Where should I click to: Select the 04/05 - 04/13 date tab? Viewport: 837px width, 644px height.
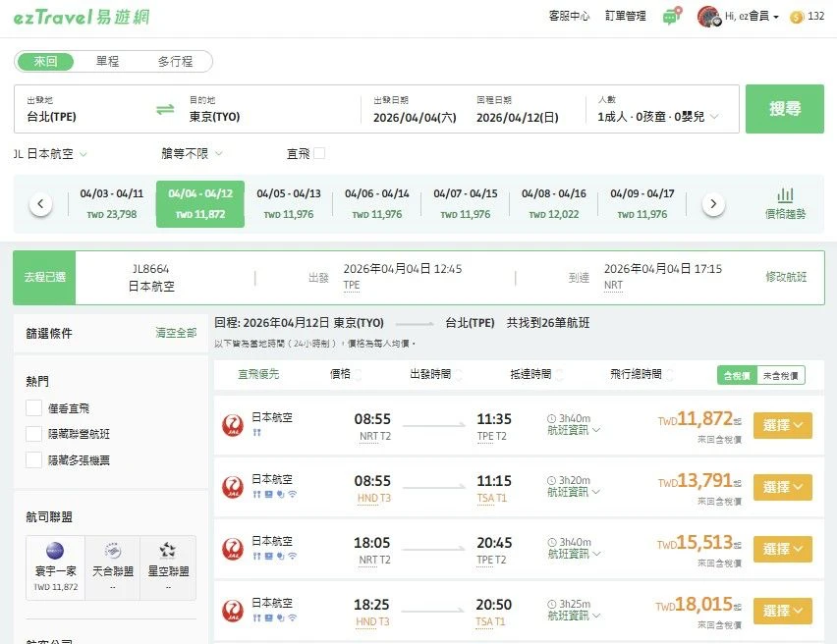pos(289,203)
